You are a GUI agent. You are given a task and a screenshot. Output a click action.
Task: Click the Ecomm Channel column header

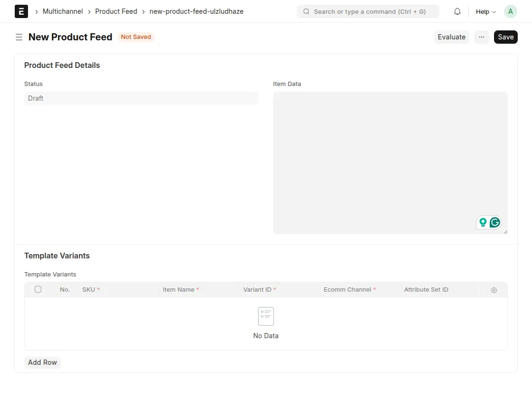coord(350,290)
